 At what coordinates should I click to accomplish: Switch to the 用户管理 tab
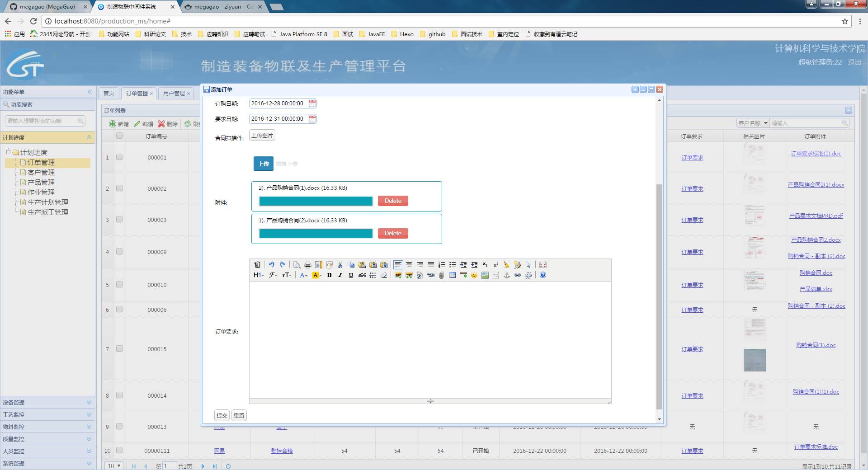[174, 93]
